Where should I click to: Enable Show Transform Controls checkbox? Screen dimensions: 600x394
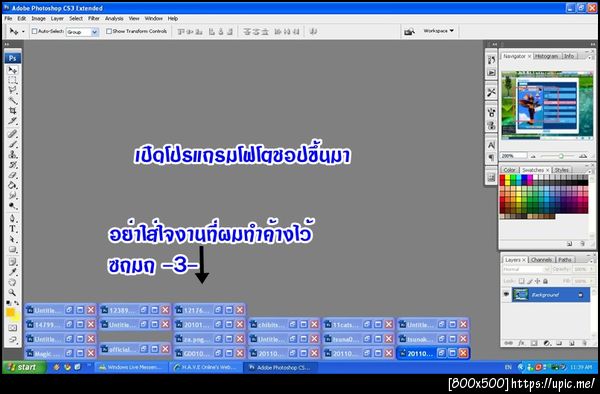tap(109, 31)
